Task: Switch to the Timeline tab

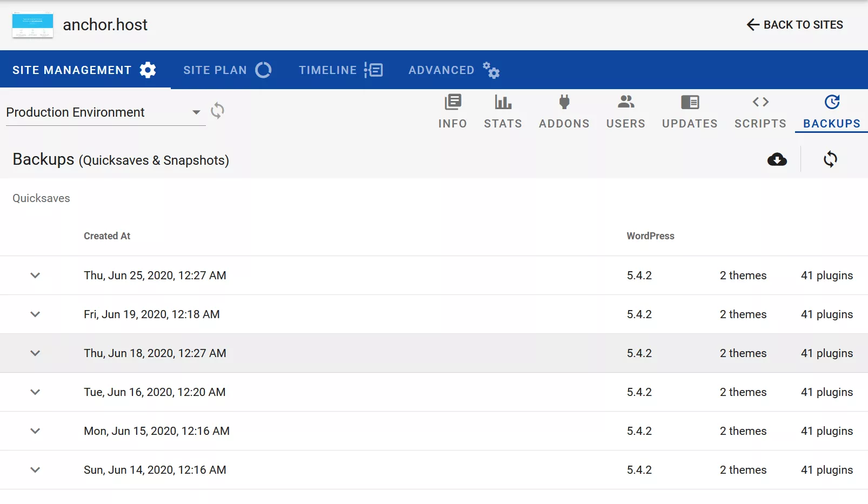Action: [x=340, y=70]
